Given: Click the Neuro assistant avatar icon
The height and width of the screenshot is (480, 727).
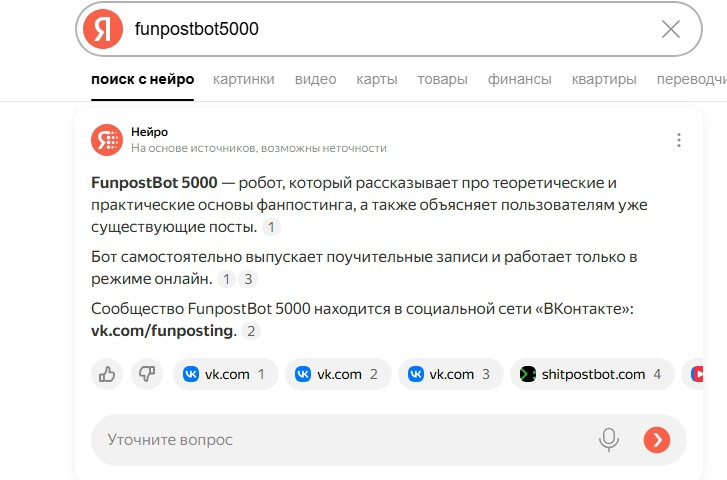Looking at the screenshot, I should coord(106,140).
